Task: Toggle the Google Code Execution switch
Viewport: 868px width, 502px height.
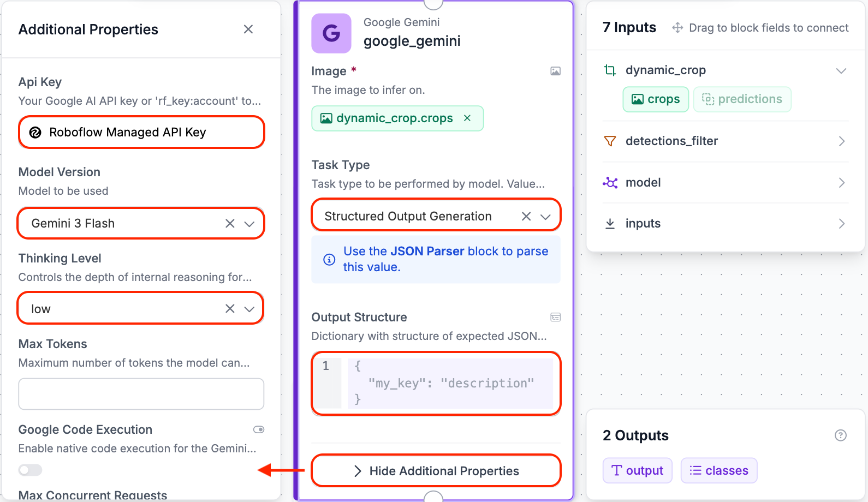Action: pos(30,470)
